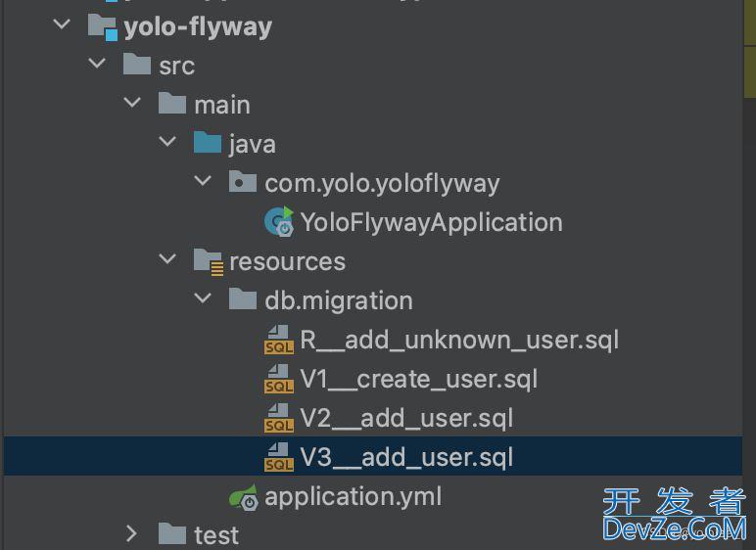The image size is (756, 550).
Task: Click the YoloFlywayApplication Spring class icon
Action: pyautogui.click(x=279, y=222)
